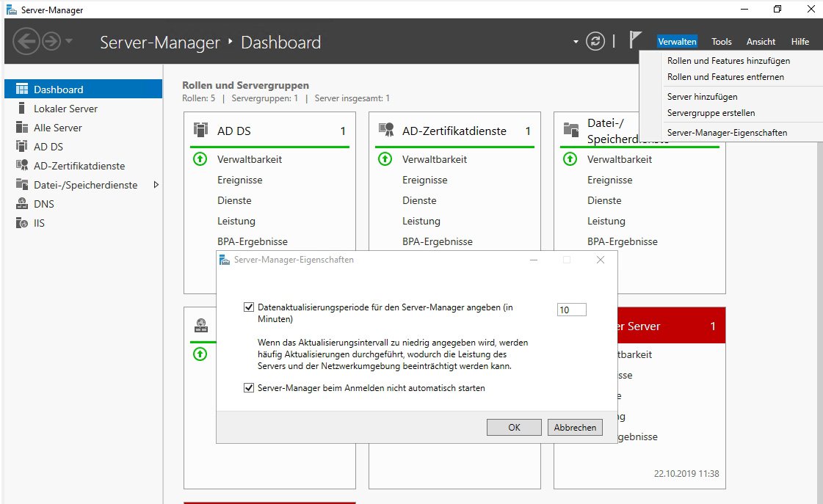Click the refresh interval input field
823x504 pixels.
click(571, 309)
